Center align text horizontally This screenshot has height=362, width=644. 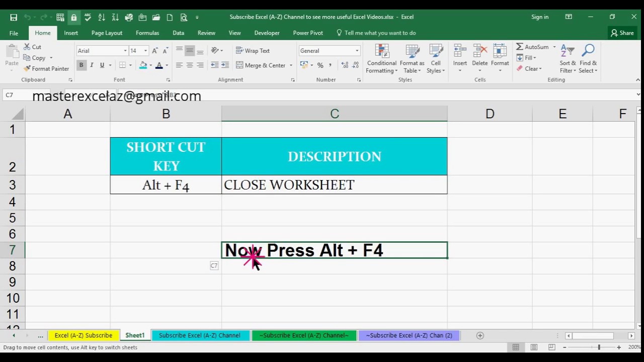coord(190,65)
